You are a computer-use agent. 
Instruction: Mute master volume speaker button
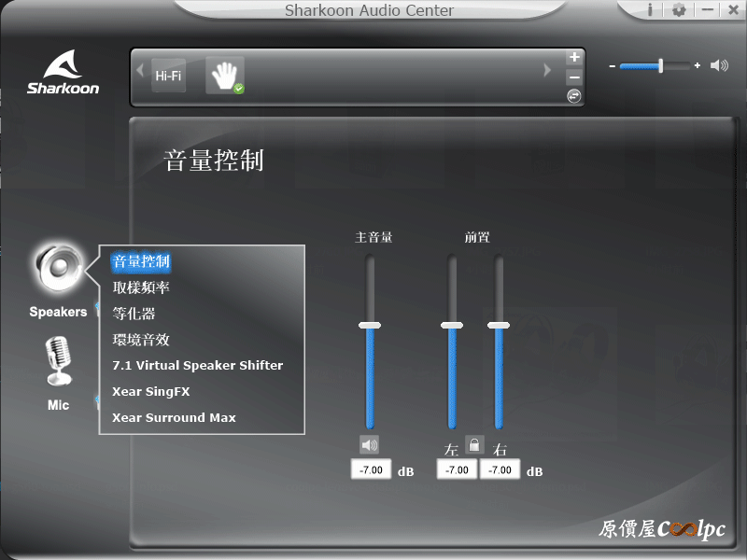tap(369, 445)
